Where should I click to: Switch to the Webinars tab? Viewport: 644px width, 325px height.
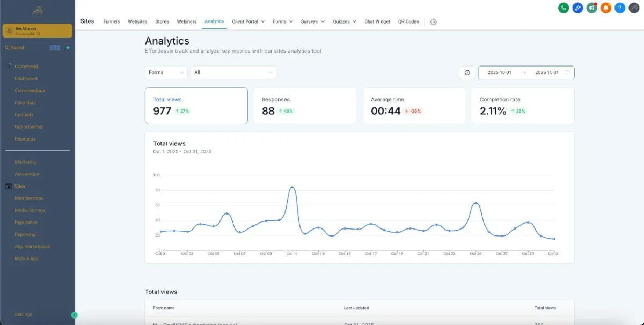point(186,21)
